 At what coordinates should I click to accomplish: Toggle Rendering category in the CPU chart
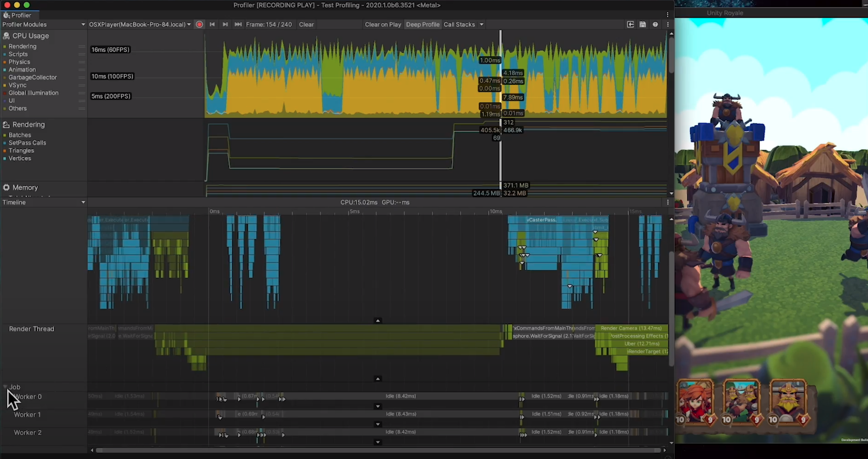19,47
